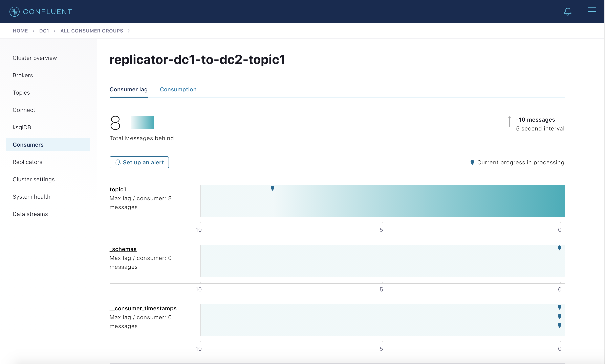Navigate to DC1 breadcrumb
605x364 pixels.
(x=44, y=31)
